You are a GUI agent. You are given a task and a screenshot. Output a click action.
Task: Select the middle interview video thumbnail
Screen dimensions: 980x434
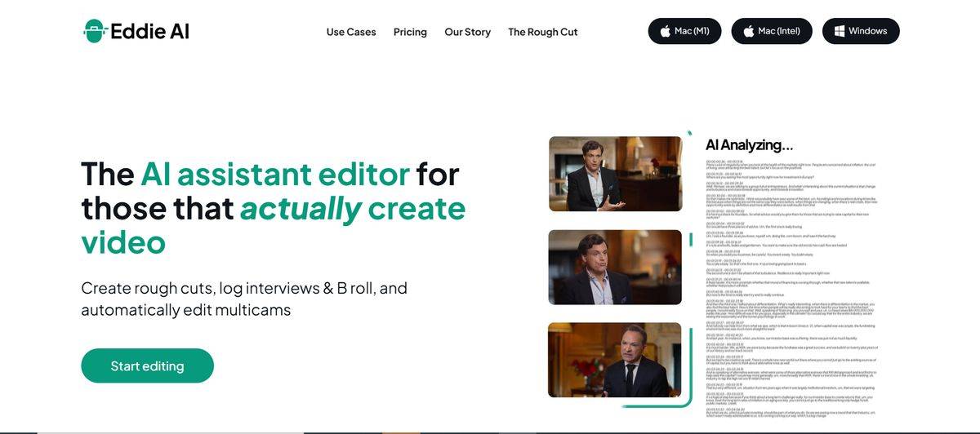tap(615, 267)
